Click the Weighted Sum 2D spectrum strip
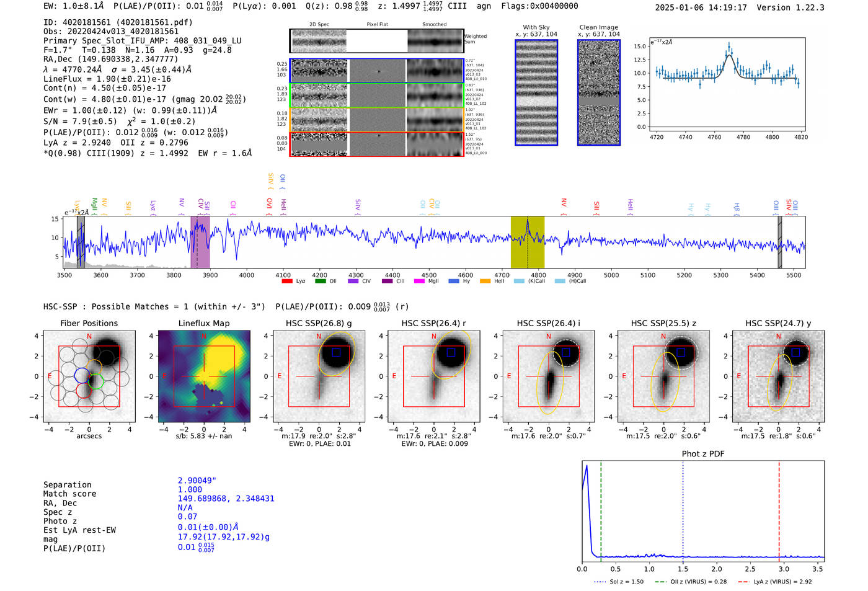868x591 pixels. click(376, 41)
